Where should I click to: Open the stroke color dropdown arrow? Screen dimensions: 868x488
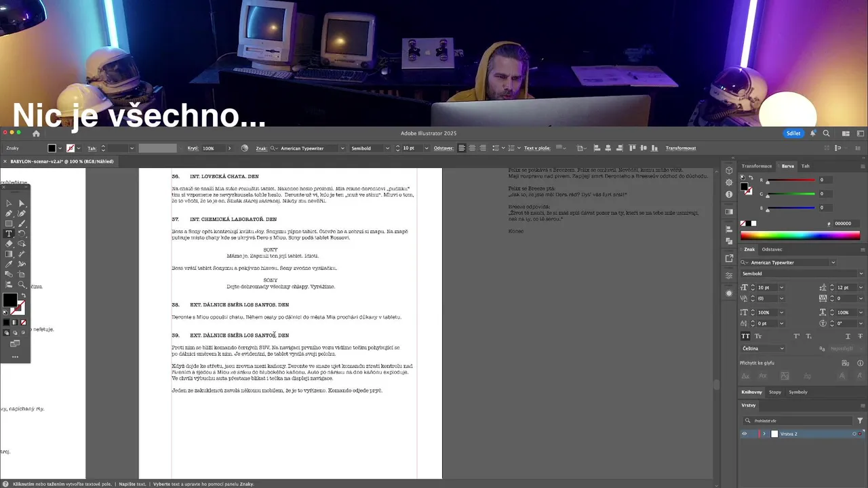pyautogui.click(x=79, y=148)
